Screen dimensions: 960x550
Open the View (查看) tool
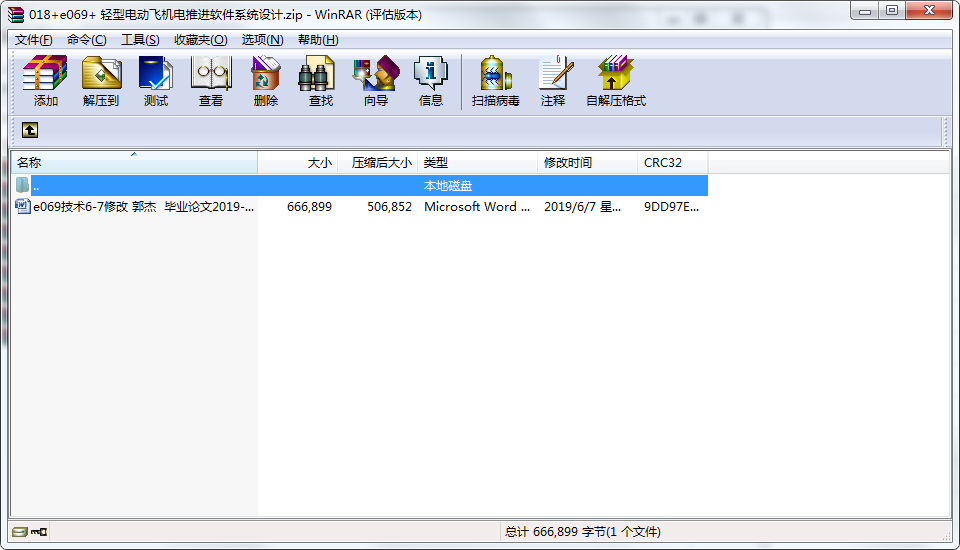click(211, 81)
